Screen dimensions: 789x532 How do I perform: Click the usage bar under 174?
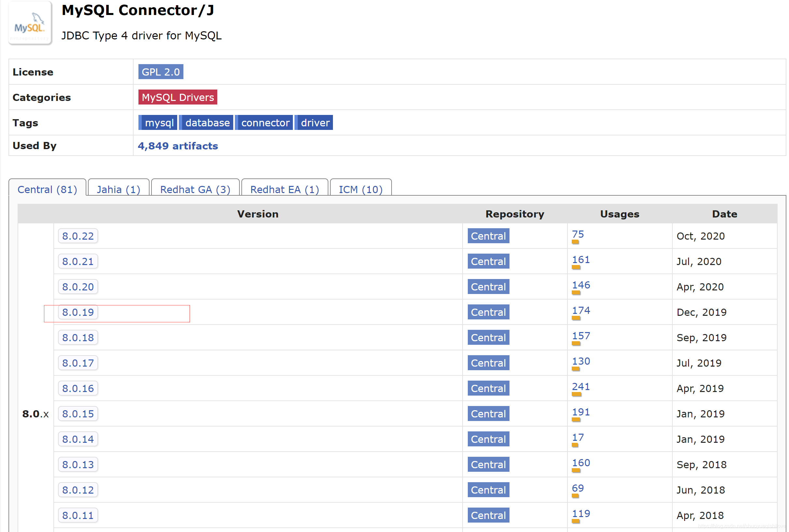coord(576,318)
